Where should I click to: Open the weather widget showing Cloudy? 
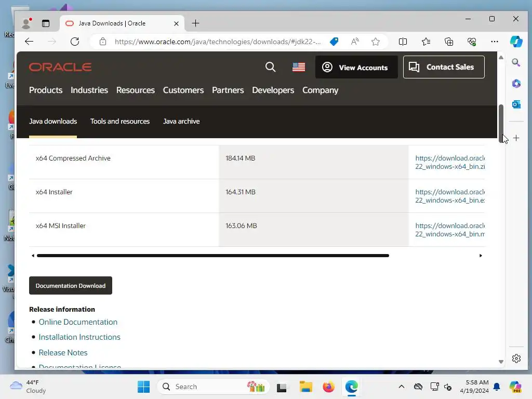[x=28, y=387]
